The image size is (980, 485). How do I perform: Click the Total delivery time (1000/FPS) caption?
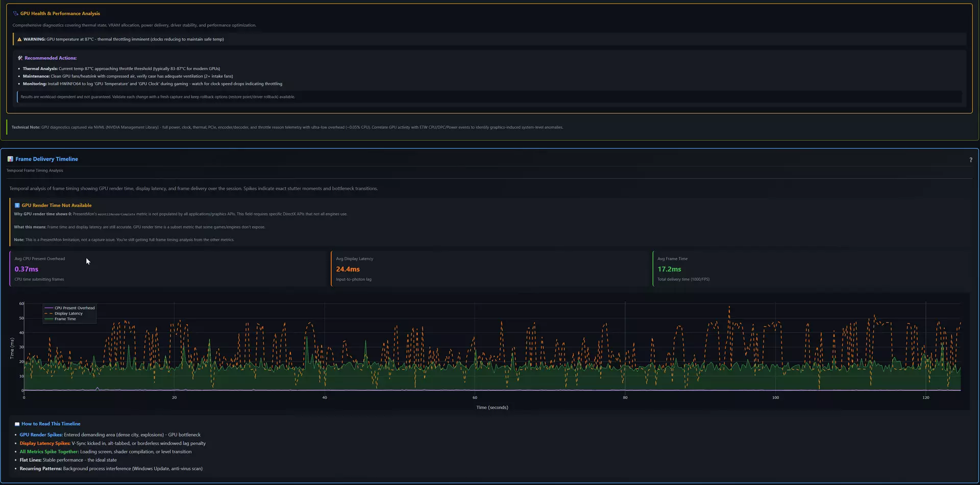(x=683, y=279)
